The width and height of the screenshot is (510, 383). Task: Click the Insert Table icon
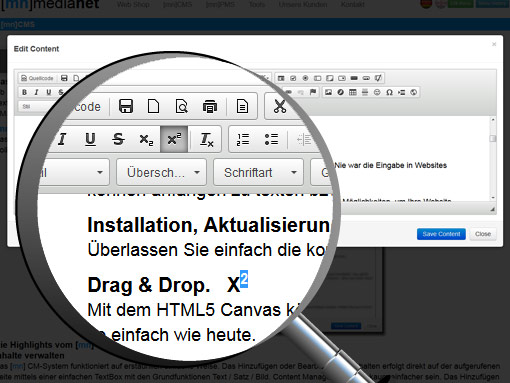pos(353,92)
